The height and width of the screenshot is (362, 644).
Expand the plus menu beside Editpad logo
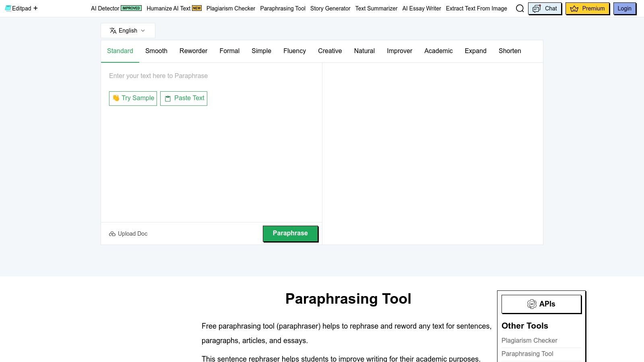pos(35,8)
